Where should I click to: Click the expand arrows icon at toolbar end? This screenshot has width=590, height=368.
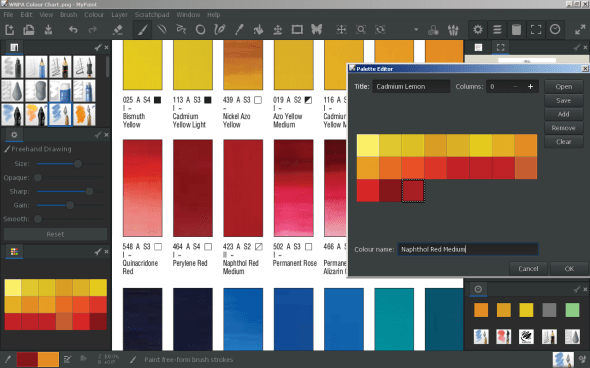point(580,30)
